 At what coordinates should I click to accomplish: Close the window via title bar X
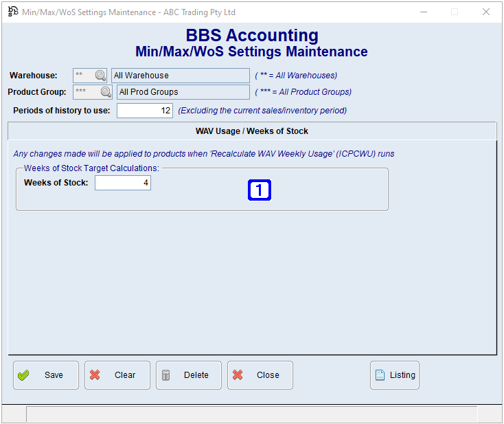[x=486, y=12]
